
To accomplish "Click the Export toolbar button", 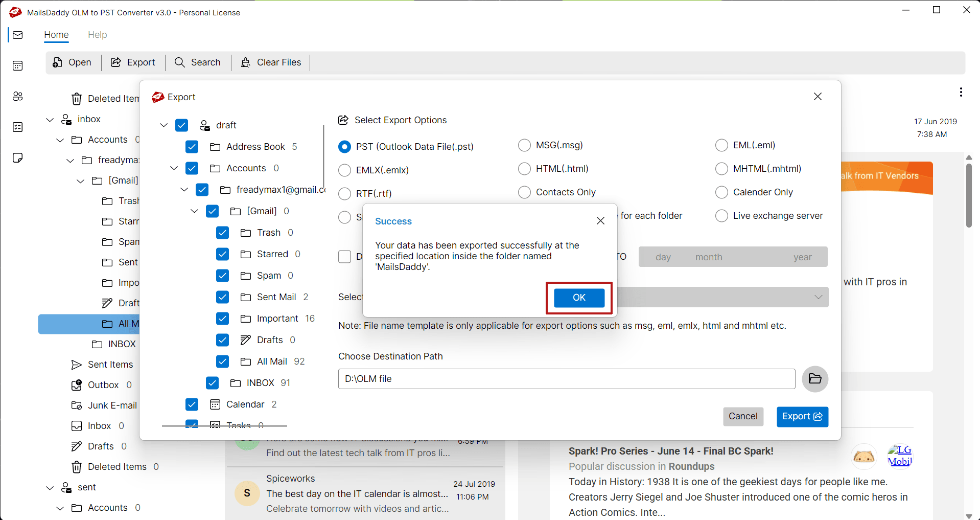I will click(x=133, y=62).
